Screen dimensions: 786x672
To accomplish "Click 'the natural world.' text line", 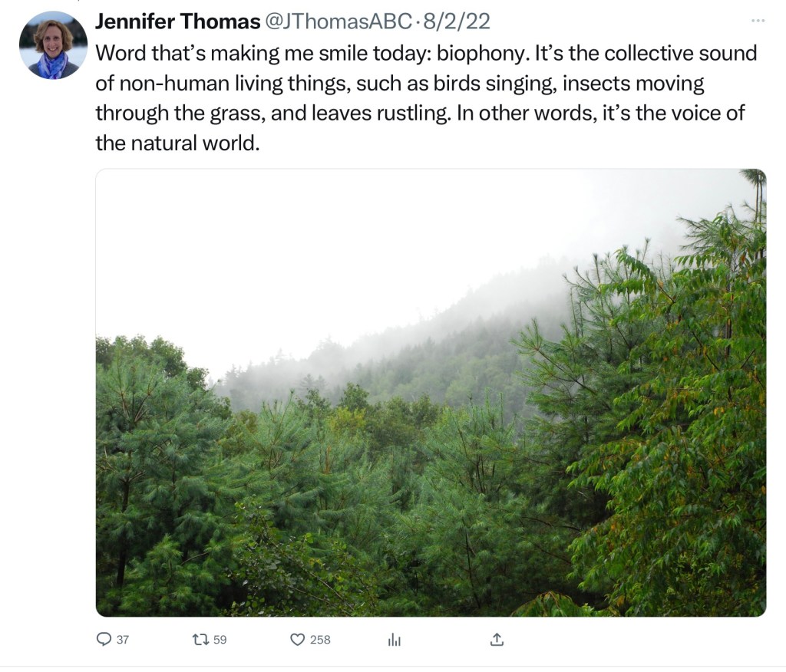I will 174,143.
